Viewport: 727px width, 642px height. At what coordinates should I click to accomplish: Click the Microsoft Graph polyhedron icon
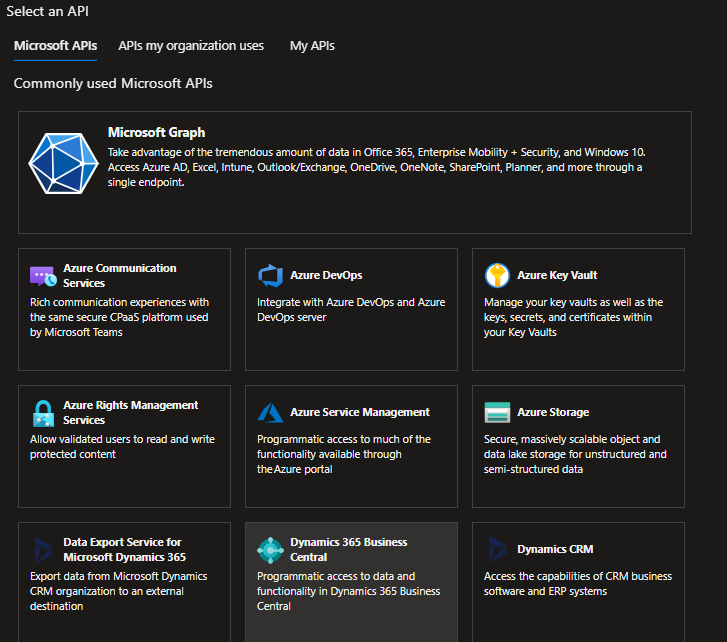click(x=64, y=163)
